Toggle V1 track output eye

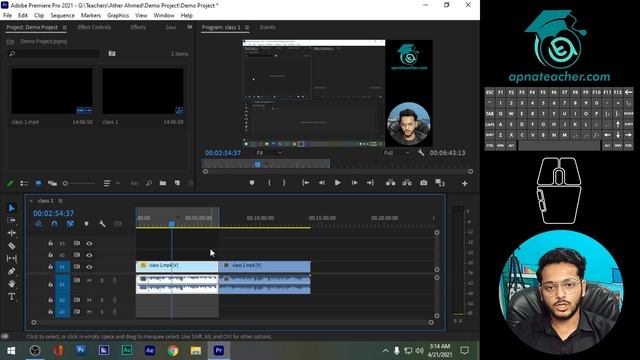(89, 267)
